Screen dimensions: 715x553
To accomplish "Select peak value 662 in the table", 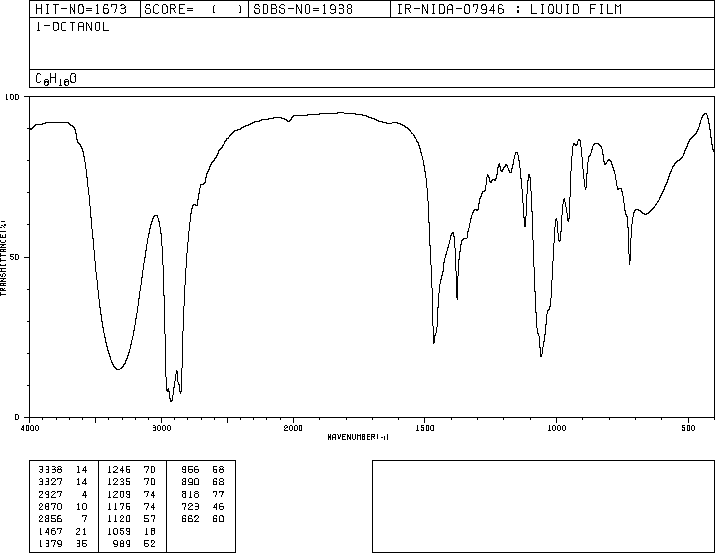I will [x=190, y=519].
